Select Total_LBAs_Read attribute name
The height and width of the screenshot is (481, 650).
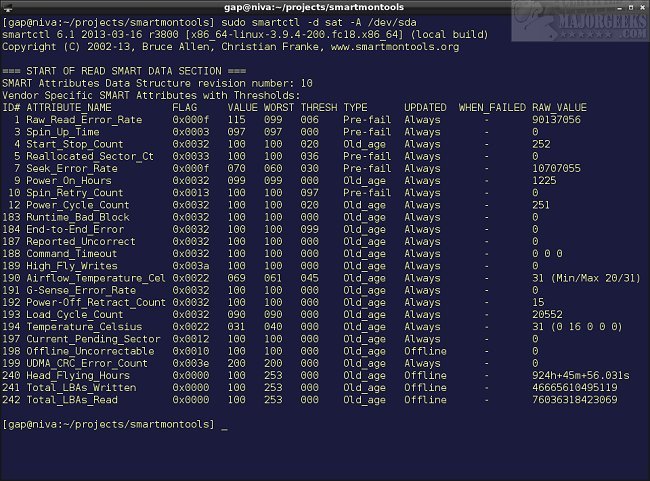(x=72, y=400)
